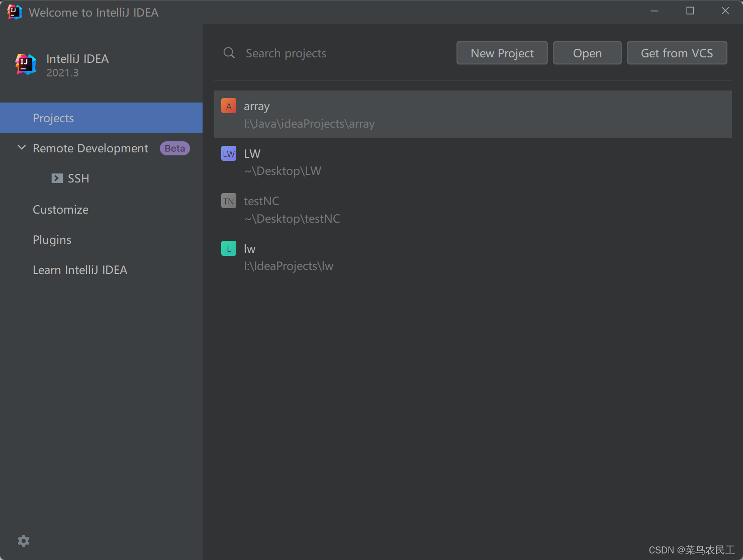Maximize the Welcome window
The image size is (743, 560).
pos(690,11)
